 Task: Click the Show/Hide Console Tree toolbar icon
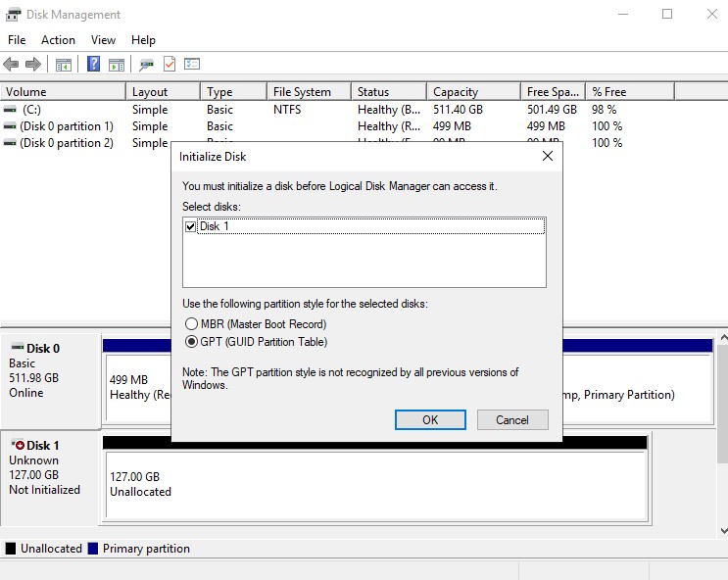click(x=63, y=64)
